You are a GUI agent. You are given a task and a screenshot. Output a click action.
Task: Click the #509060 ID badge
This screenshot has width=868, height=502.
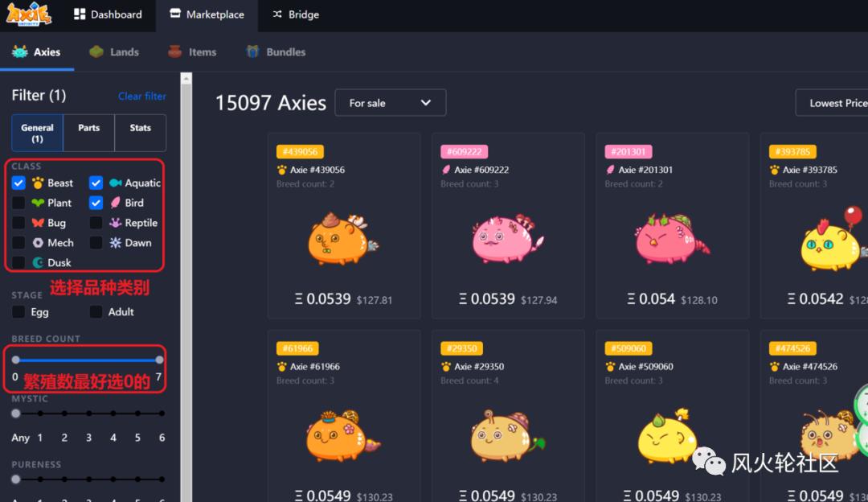628,348
